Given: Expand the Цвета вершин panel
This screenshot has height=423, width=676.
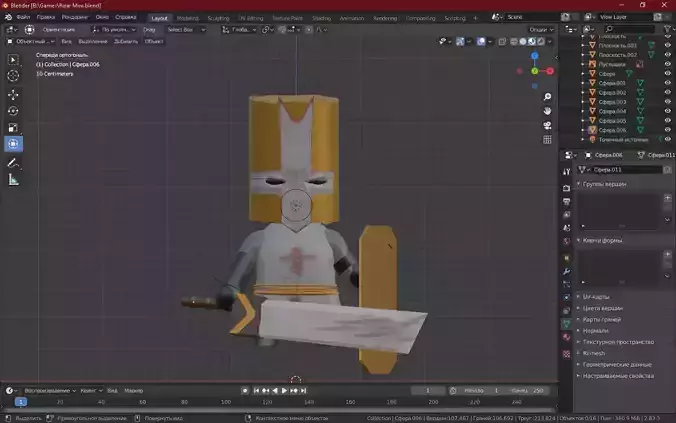Looking at the screenshot, I should click(x=602, y=308).
